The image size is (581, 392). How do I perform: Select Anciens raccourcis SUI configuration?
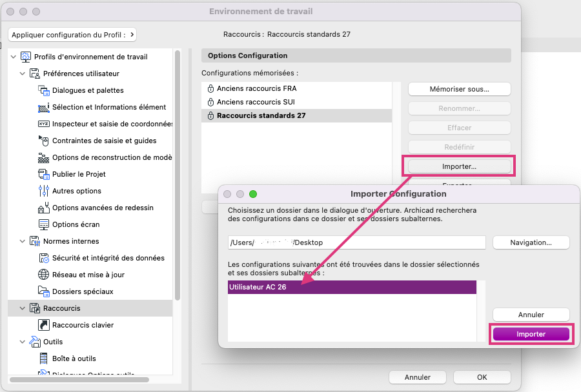click(x=296, y=102)
